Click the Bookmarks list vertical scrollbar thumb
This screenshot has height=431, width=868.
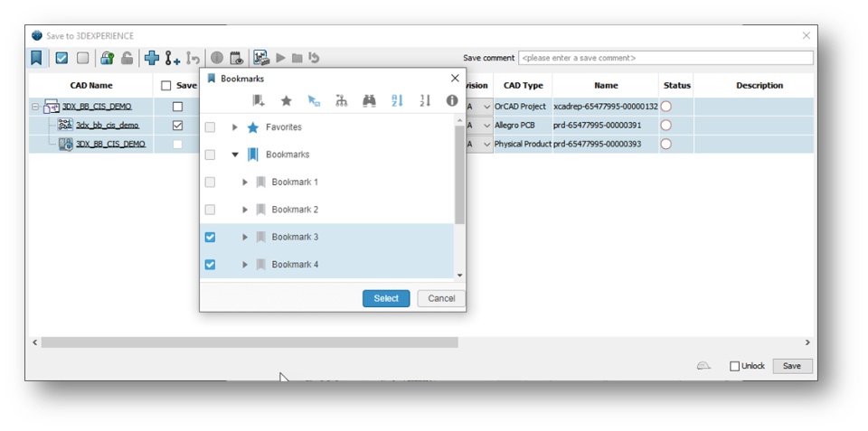pos(459,174)
